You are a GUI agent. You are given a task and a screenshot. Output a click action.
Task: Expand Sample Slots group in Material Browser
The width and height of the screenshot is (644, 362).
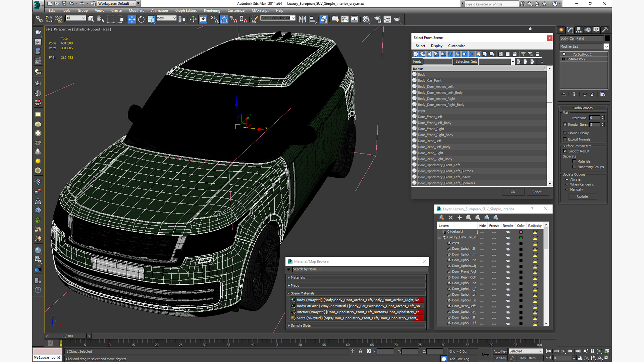point(288,325)
